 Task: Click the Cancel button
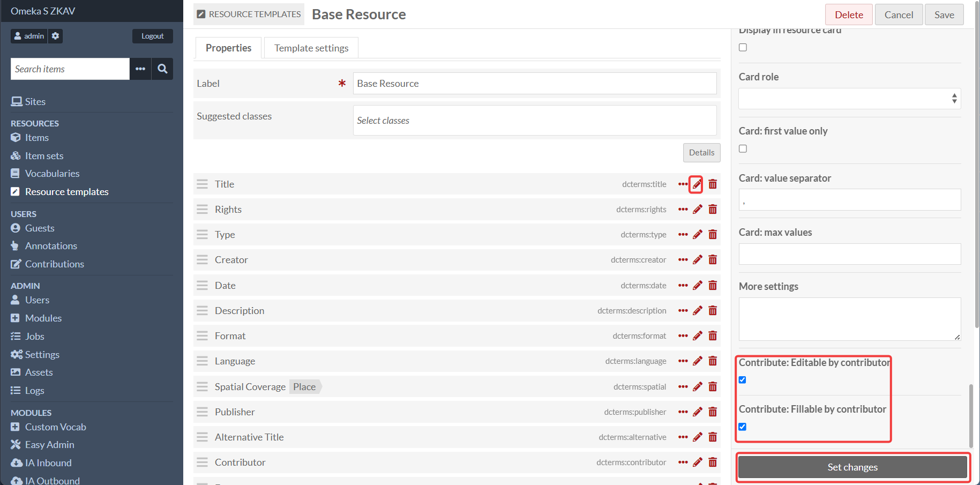[x=899, y=14]
